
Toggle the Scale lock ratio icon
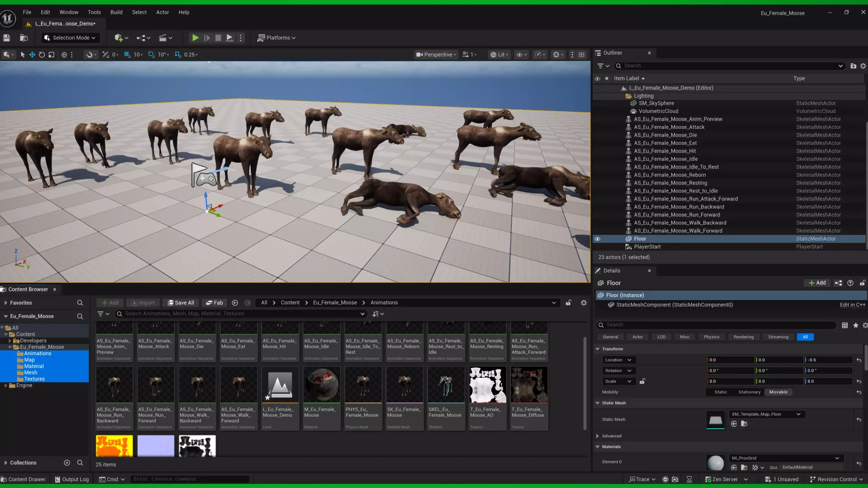pyautogui.click(x=642, y=381)
